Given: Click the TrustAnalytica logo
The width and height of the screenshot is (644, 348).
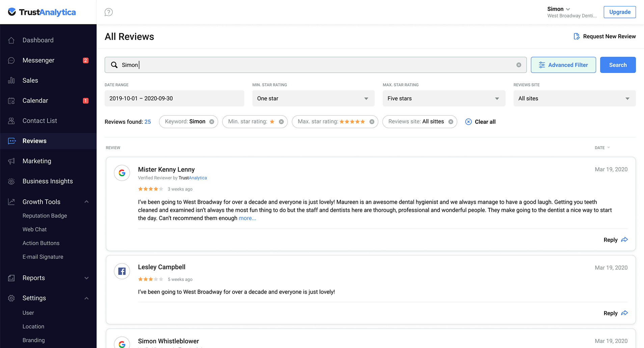Looking at the screenshot, I should pos(42,12).
